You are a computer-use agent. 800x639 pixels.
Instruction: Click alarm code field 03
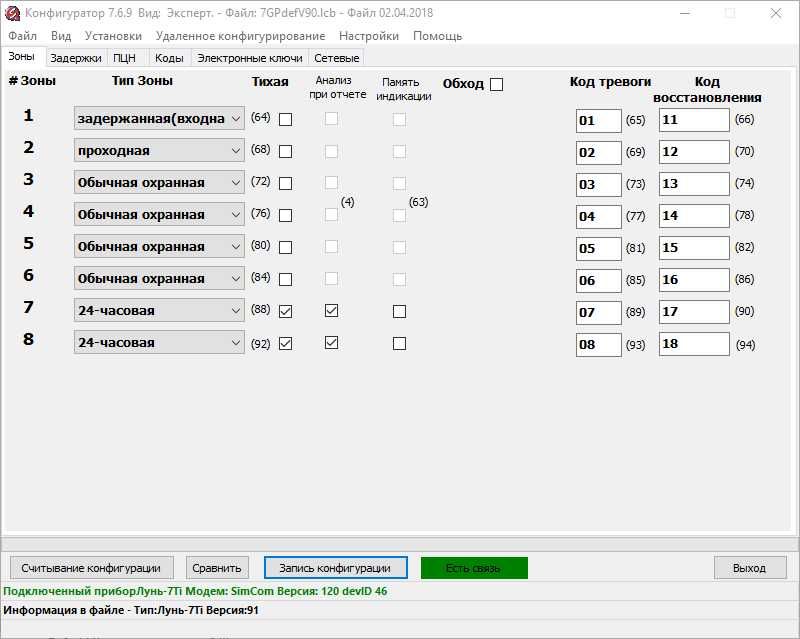point(598,185)
